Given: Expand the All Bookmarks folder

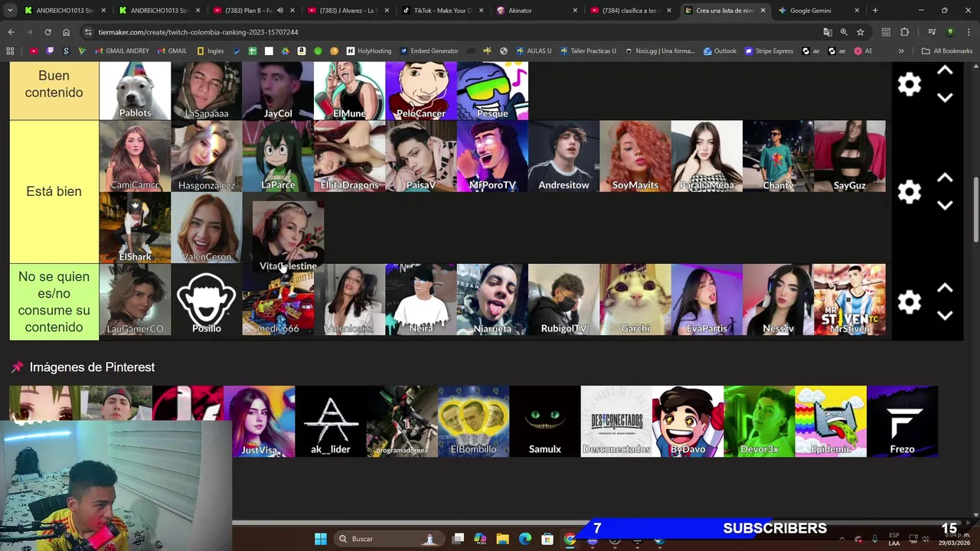Looking at the screenshot, I should pos(947,51).
